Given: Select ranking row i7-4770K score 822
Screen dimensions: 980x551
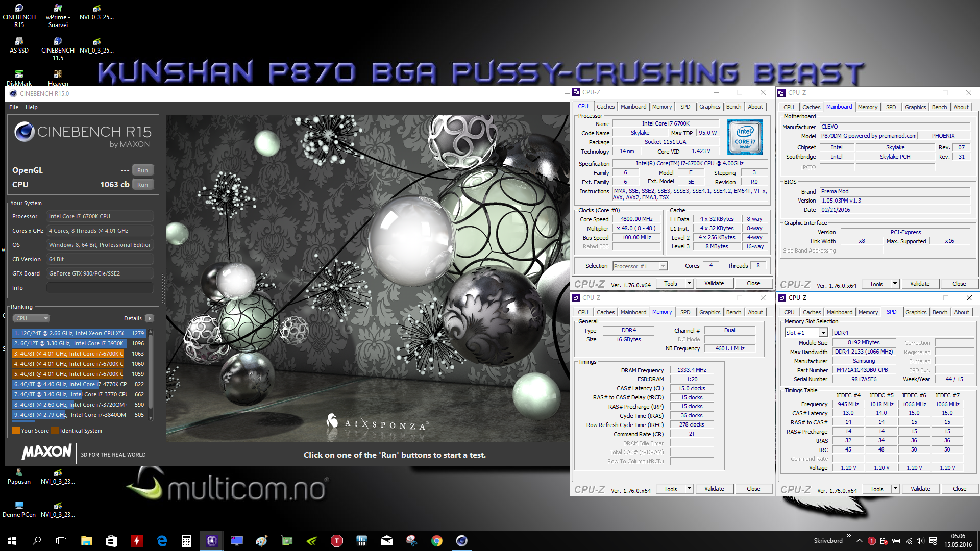Looking at the screenshot, I should click(x=79, y=384).
